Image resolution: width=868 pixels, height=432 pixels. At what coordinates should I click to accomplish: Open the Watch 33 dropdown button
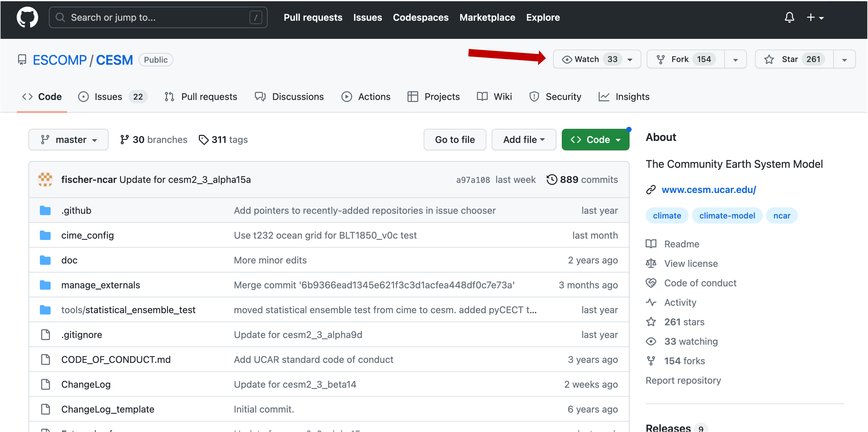coord(597,59)
